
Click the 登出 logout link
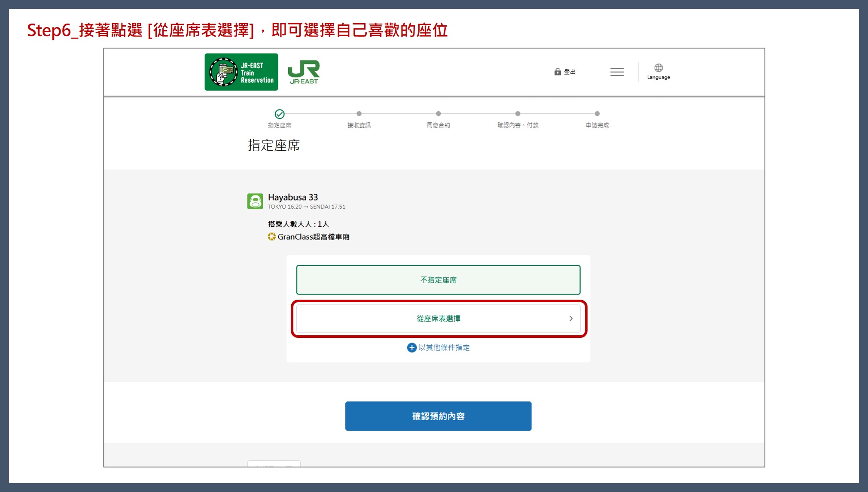[570, 72]
